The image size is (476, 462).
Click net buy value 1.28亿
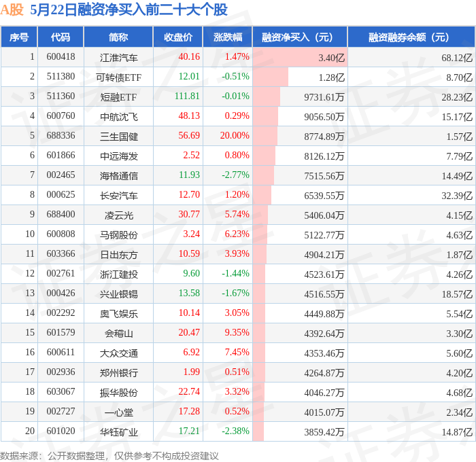(x=331, y=77)
